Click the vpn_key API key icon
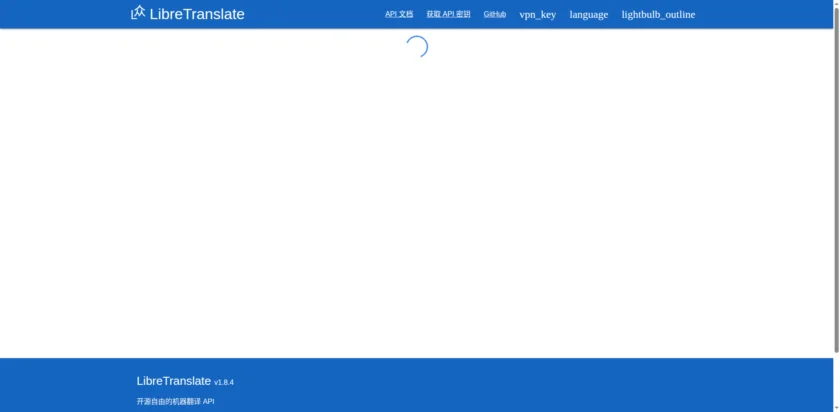Image resolution: width=840 pixels, height=412 pixels. [537, 14]
